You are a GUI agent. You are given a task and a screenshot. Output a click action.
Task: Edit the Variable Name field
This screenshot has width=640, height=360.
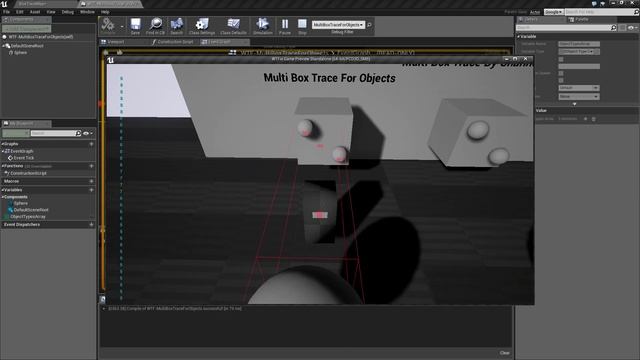579,44
